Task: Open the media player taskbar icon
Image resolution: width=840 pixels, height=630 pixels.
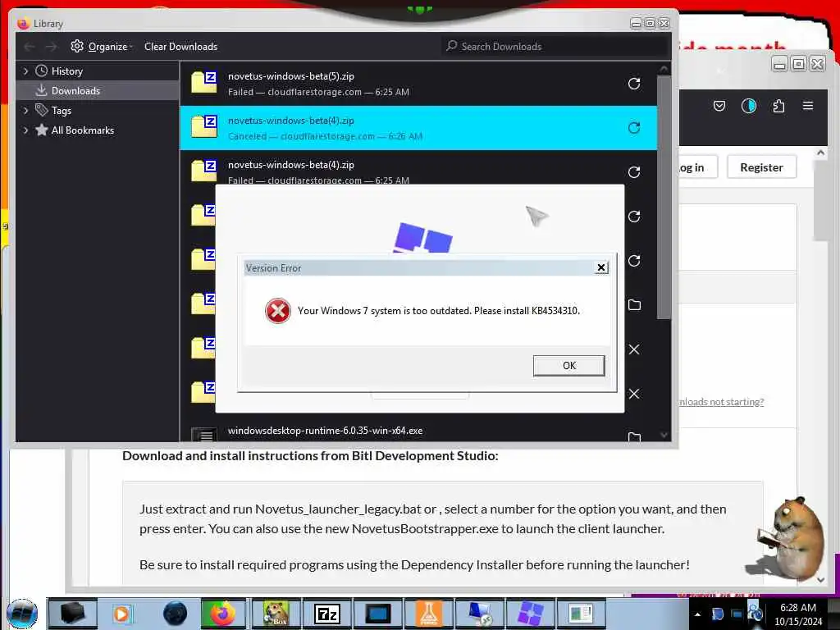Action: click(x=121, y=614)
